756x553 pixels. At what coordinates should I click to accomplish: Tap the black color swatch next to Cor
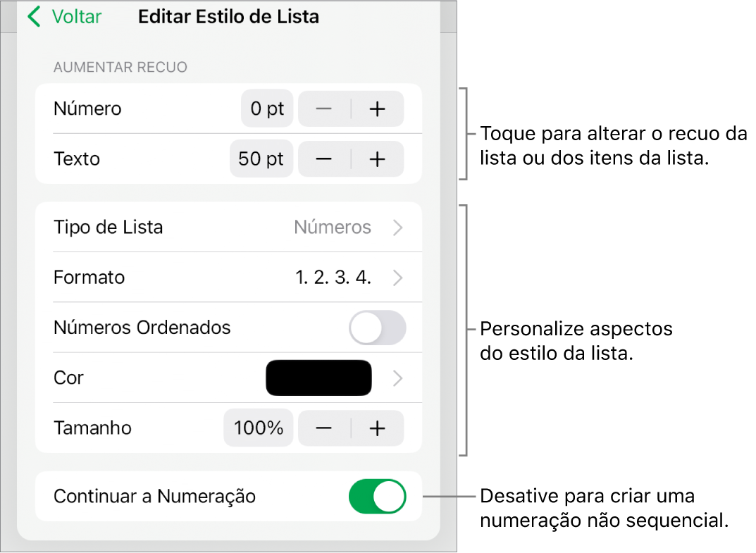pos(318,378)
